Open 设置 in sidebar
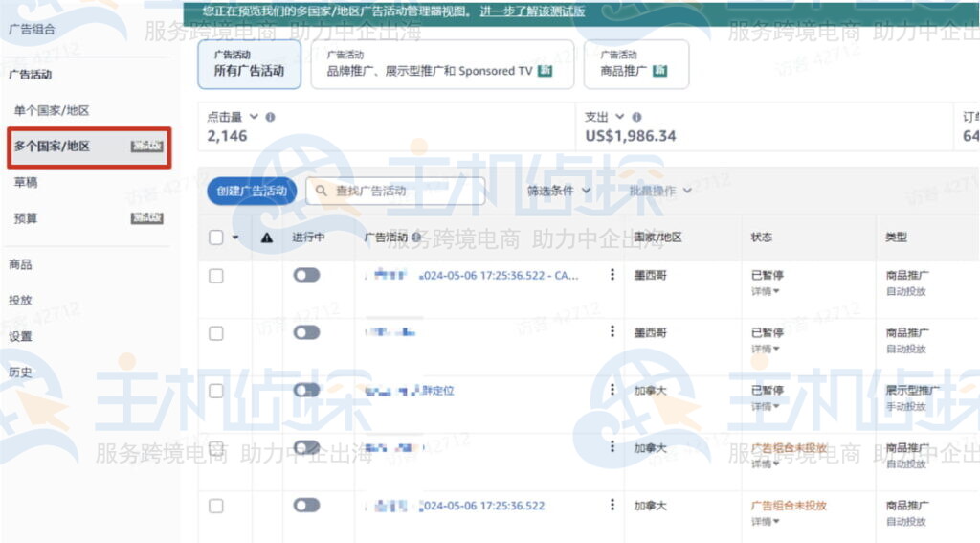Image resolution: width=980 pixels, height=543 pixels. tap(20, 336)
